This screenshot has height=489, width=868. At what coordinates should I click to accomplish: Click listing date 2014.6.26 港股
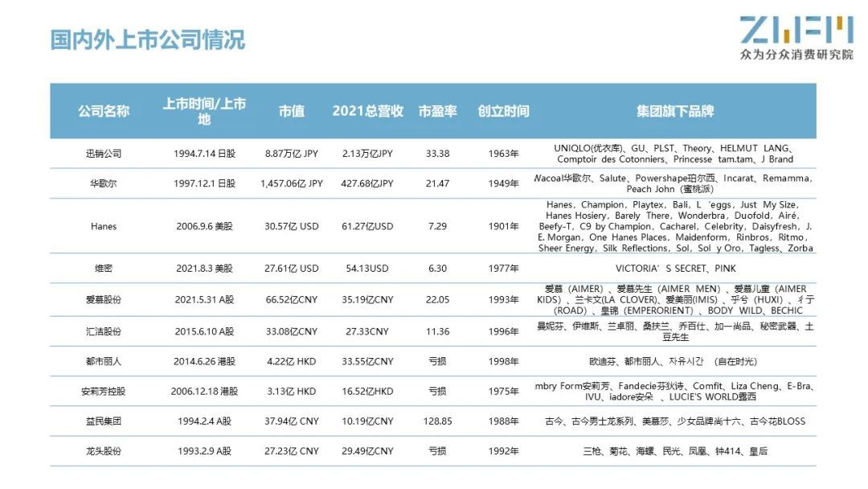[204, 361]
